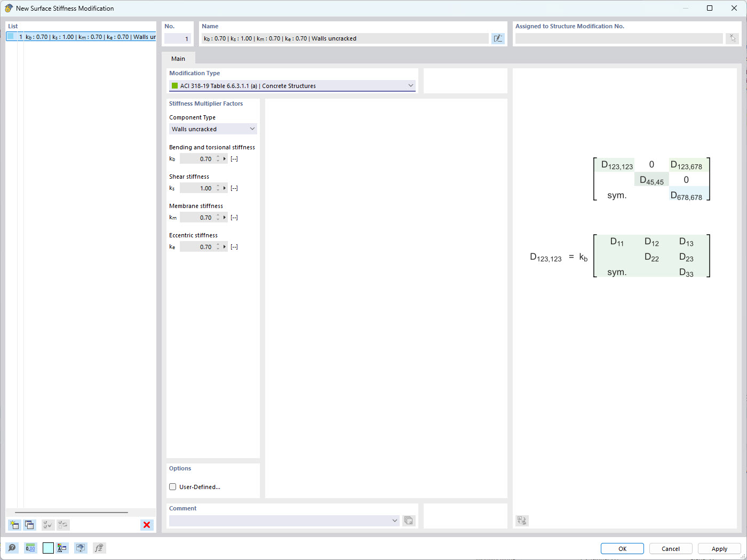The image size is (747, 560).
Task: Open the color and text display settings icon
Action: (62, 548)
